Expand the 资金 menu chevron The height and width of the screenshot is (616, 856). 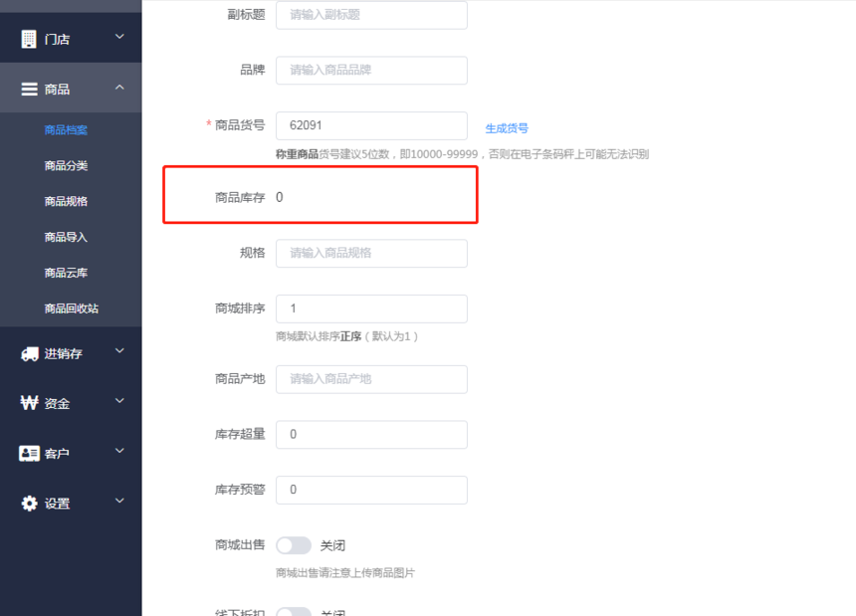[119, 401]
